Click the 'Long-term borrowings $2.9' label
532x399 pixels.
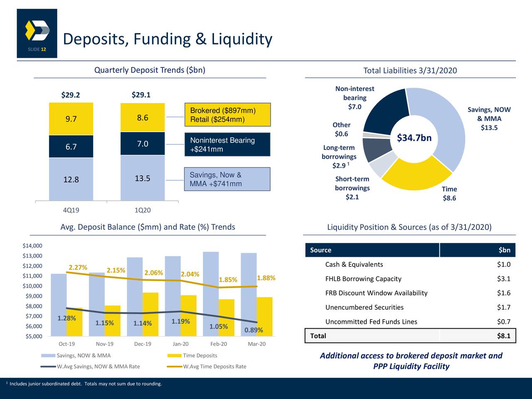click(339, 157)
